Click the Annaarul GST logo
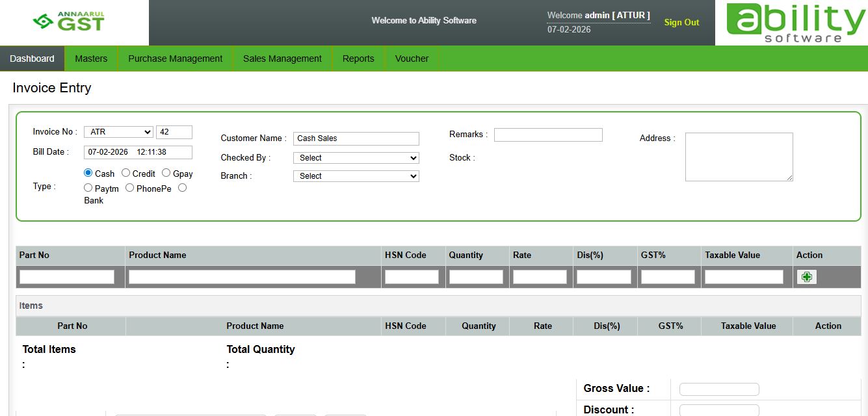 point(70,22)
